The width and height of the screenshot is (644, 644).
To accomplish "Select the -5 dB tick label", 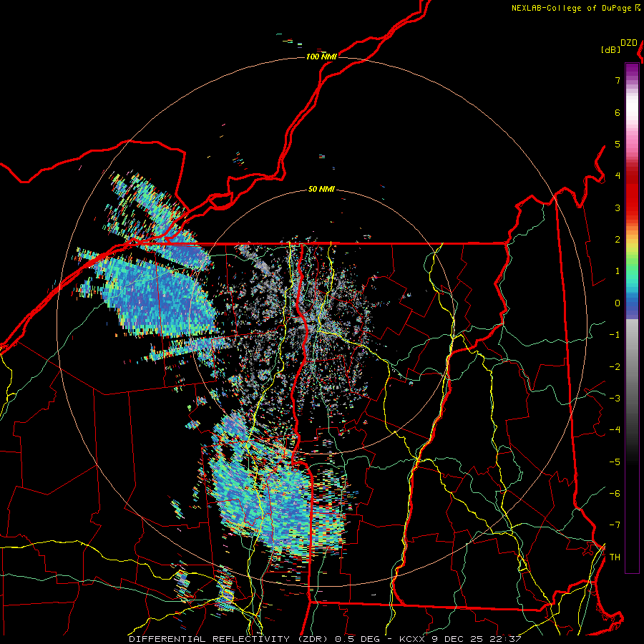I will click(615, 462).
